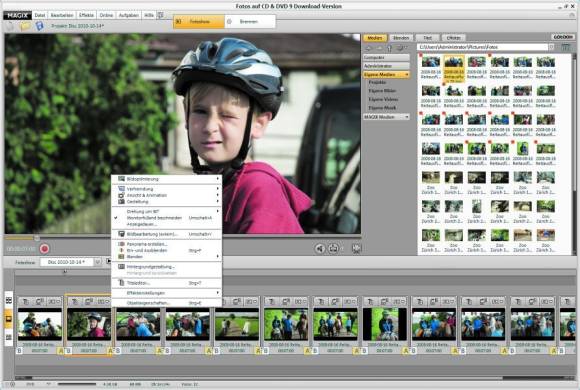Open the Aufgaben menu
Image resolution: width=580 pixels, height=390 pixels.
(128, 15)
